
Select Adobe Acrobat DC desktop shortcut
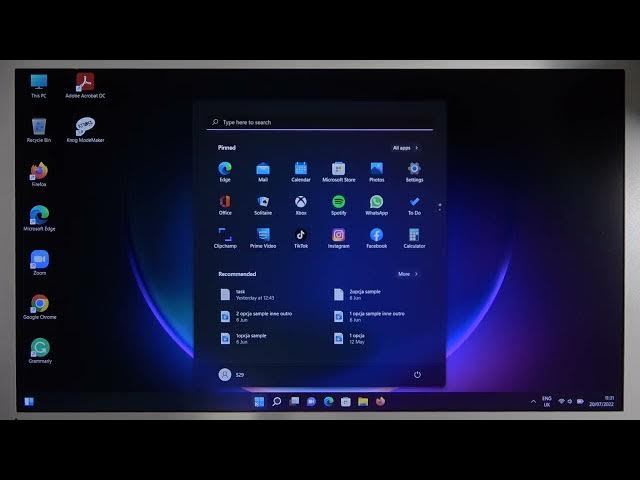tap(85, 86)
